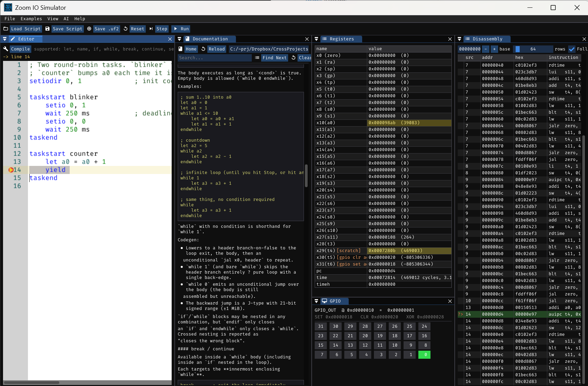Click the Editor pencil icon

[x=13, y=39]
